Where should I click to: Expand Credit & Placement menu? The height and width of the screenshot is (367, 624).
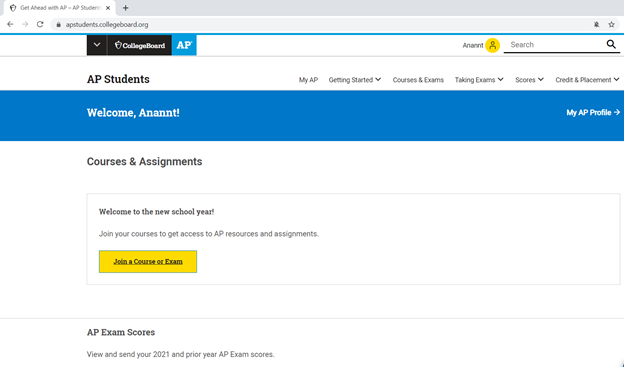(587, 80)
